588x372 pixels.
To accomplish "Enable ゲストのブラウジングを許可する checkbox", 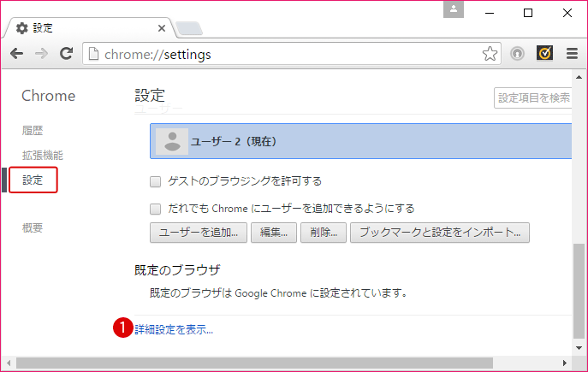I will (x=156, y=181).
